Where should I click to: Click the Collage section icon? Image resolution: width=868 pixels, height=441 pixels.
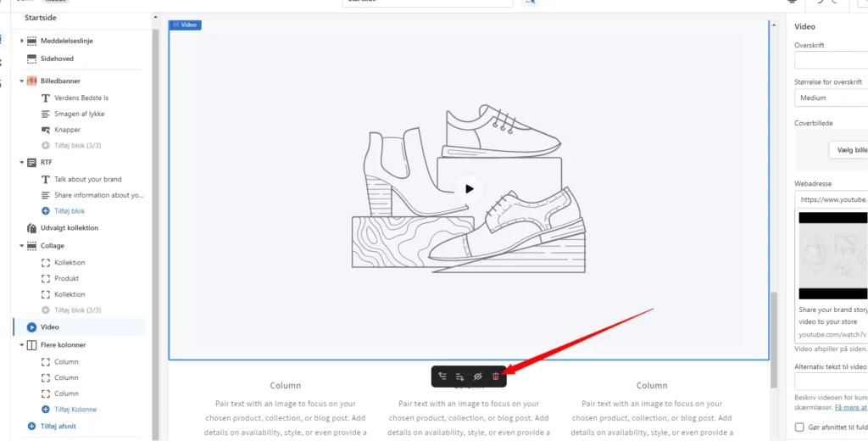31,245
